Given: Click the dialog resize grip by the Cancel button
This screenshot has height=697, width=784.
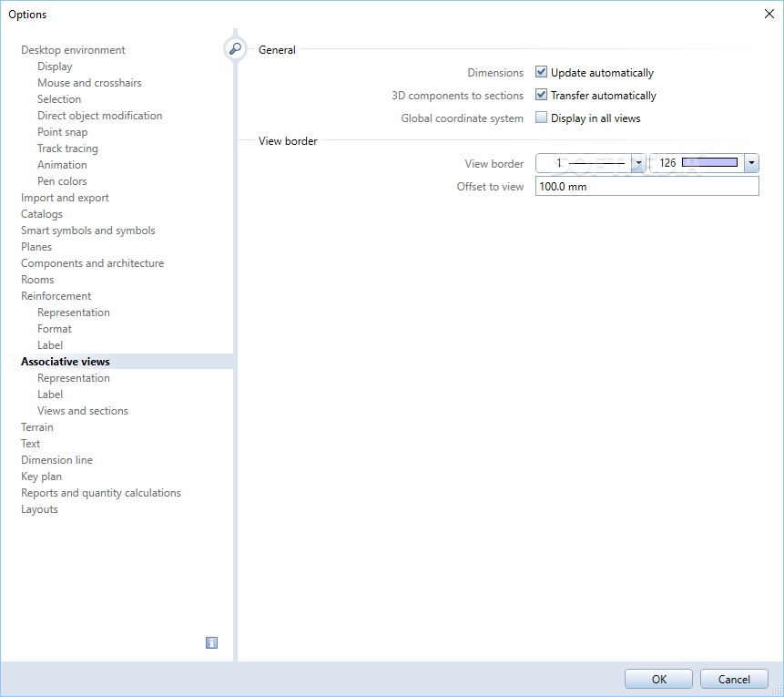Looking at the screenshot, I should (778, 691).
